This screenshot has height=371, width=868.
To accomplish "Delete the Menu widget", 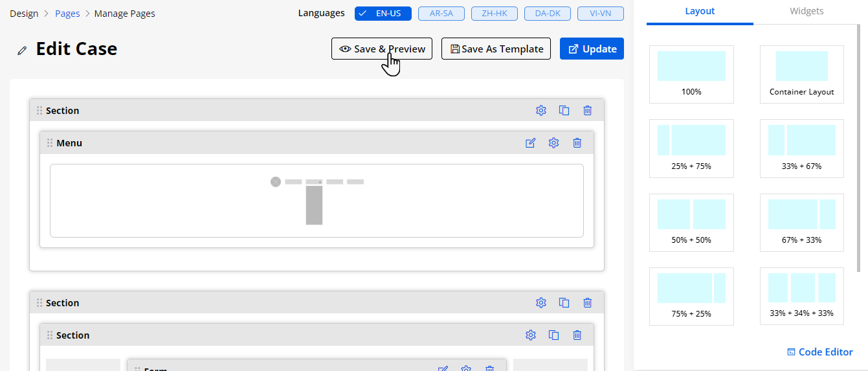I will pos(577,143).
